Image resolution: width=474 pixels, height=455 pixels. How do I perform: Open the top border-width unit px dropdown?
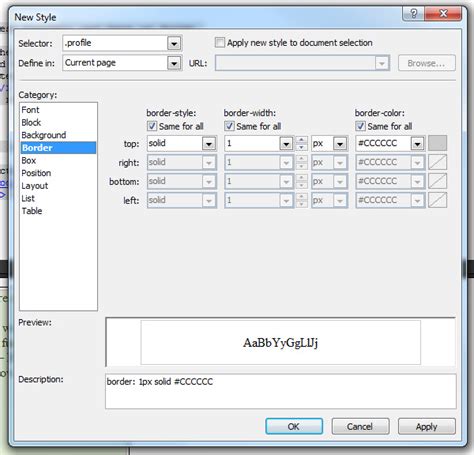point(340,144)
